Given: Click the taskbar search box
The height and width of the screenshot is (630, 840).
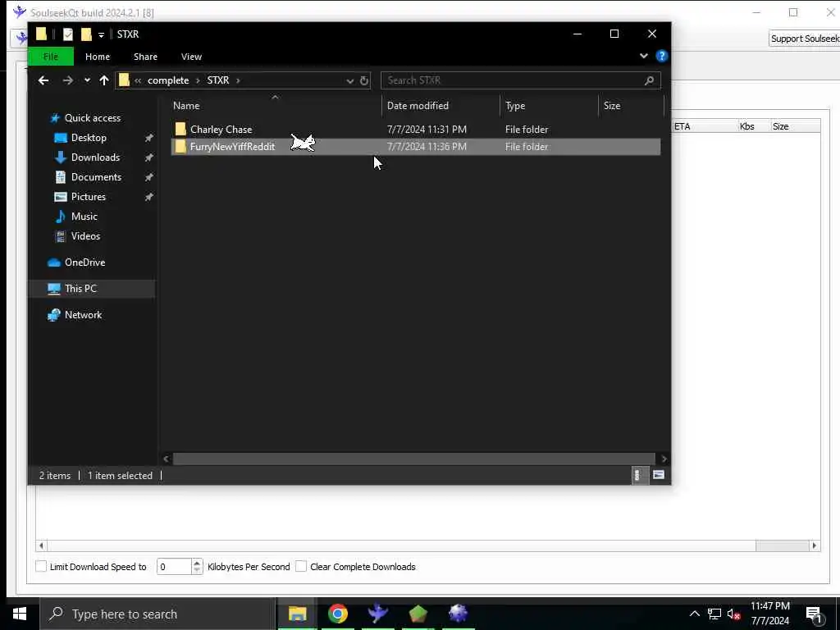Looking at the screenshot, I should coord(157,614).
